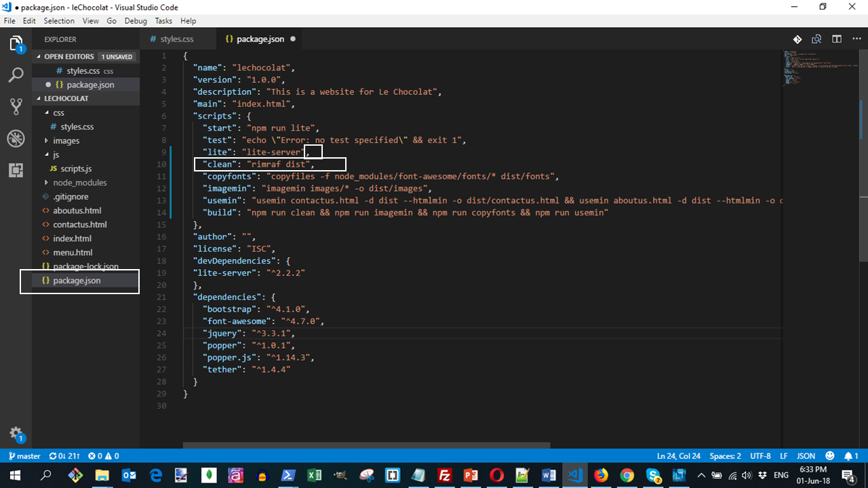The width and height of the screenshot is (868, 488).
Task: Open the Tasks menu
Action: 163,21
